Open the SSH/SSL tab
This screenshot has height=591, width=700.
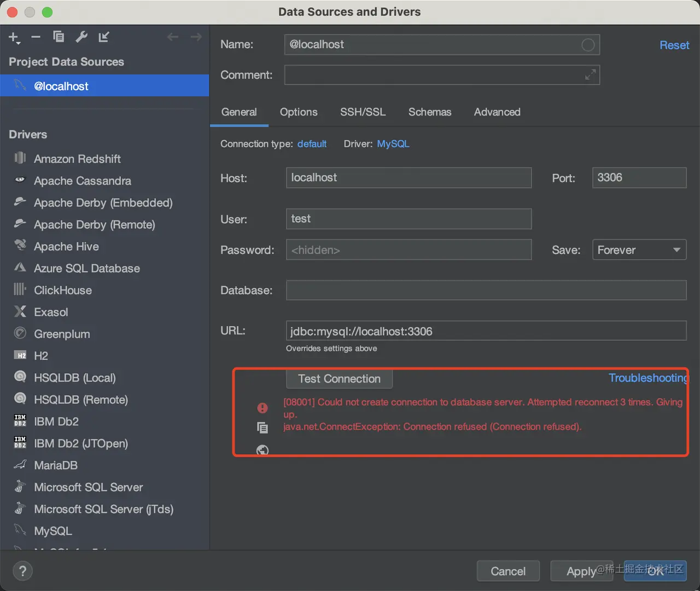coord(363,112)
